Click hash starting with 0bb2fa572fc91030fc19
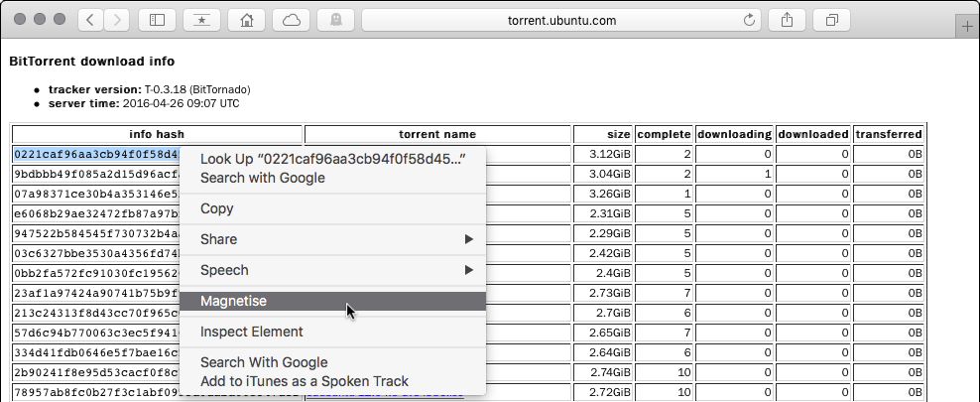Screen dimensions: 980x402 97,273
